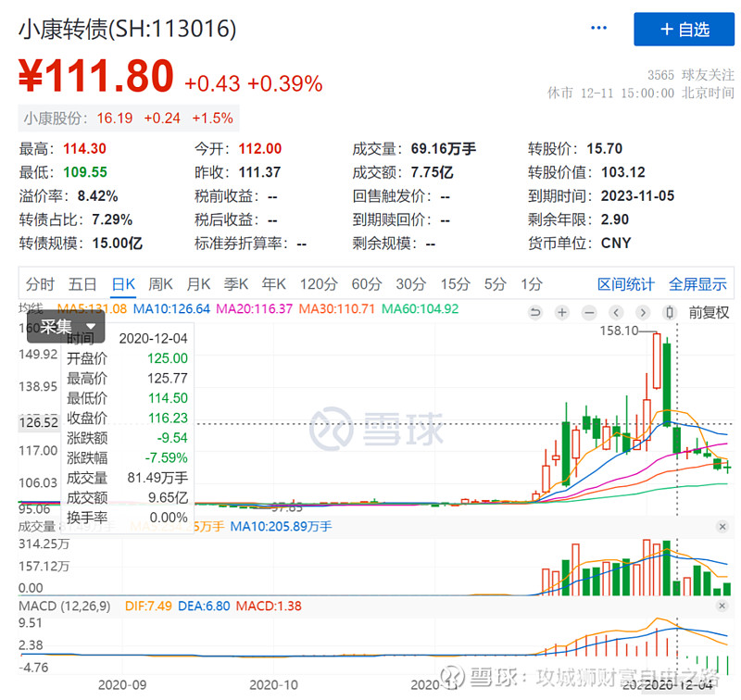
Task: Add the bond with 自选 button
Action: (x=684, y=30)
